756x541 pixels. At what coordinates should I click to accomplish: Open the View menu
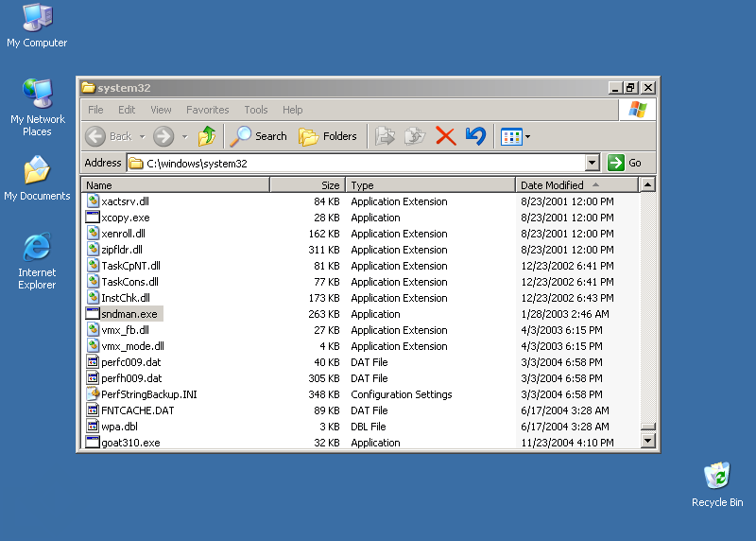[x=161, y=110]
